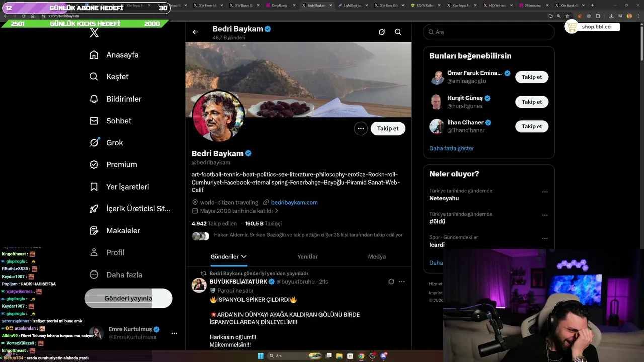Image resolution: width=644 pixels, height=362 pixels.
Task: Open three-dot menu on BÜYÜKFBLİATATÜRK post
Action: (x=401, y=282)
